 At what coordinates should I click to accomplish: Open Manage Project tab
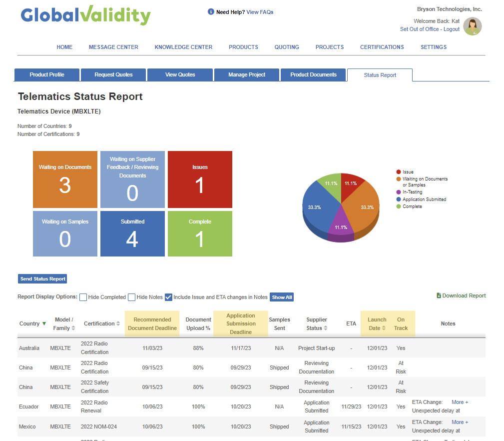[x=247, y=74]
